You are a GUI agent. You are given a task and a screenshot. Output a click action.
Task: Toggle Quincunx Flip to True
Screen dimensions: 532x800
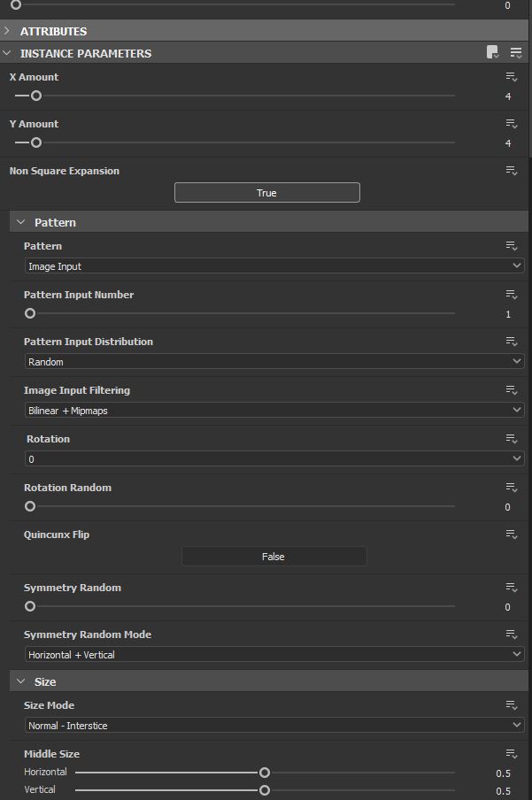[x=274, y=556]
